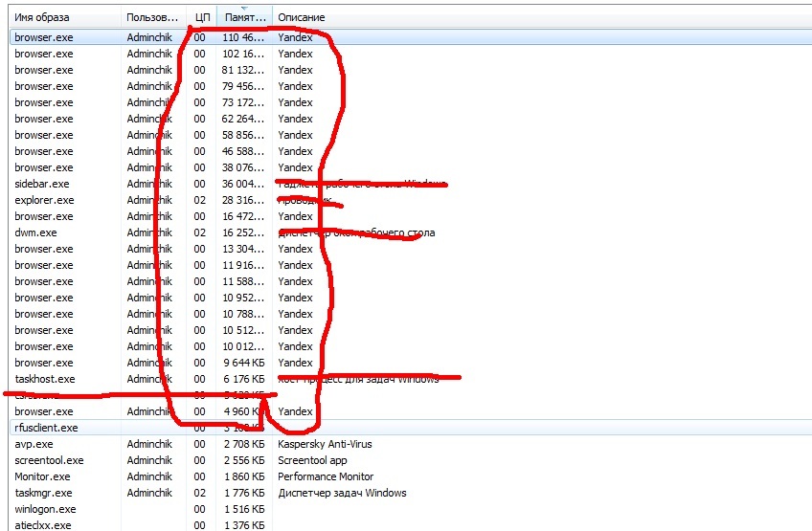Select the browser.exe row with 10 012... memory
Image resolution: width=812 pixels, height=531 pixels.
(411, 346)
